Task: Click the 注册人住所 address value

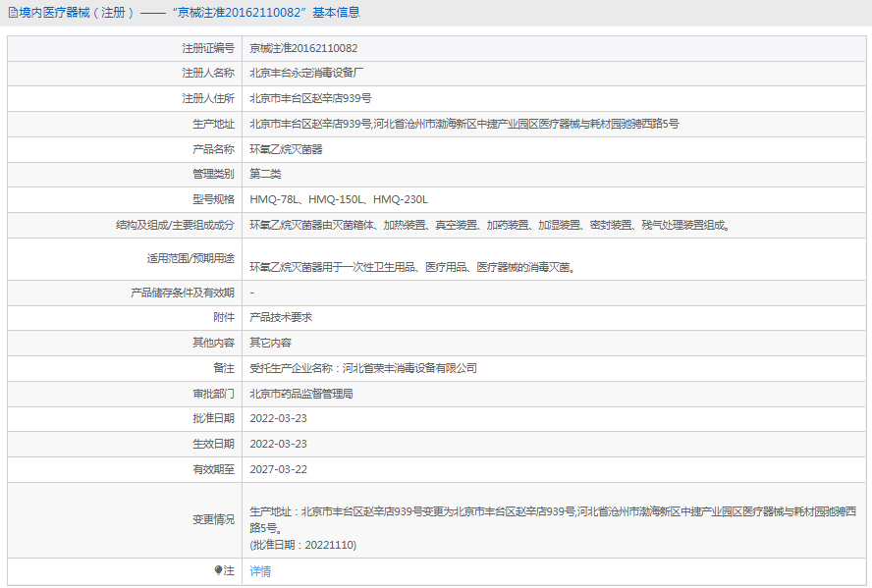Action: click(310, 98)
